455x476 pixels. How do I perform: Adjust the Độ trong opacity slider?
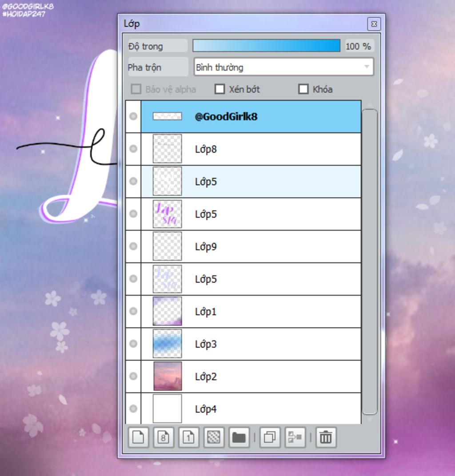[266, 46]
